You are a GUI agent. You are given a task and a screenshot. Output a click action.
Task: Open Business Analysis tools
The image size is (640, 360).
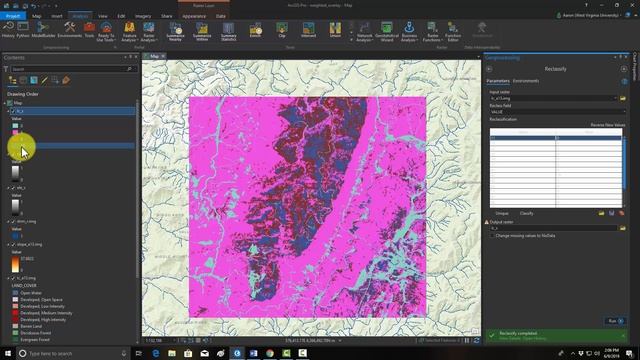pyautogui.click(x=409, y=32)
